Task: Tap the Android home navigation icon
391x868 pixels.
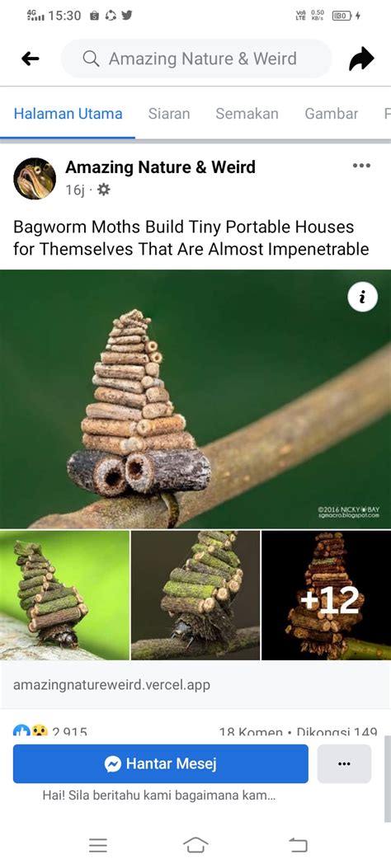Action: (195, 845)
